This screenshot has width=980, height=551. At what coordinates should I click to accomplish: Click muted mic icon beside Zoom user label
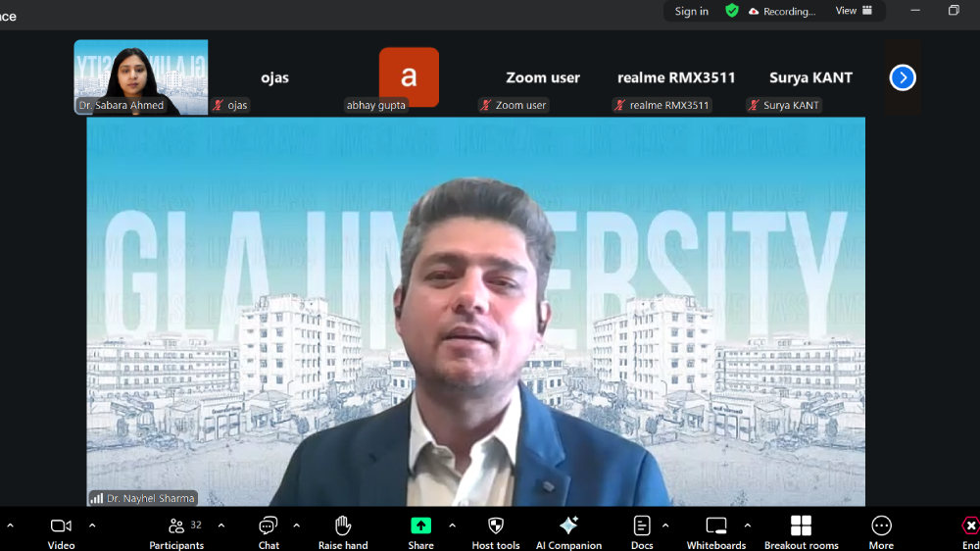[486, 105]
